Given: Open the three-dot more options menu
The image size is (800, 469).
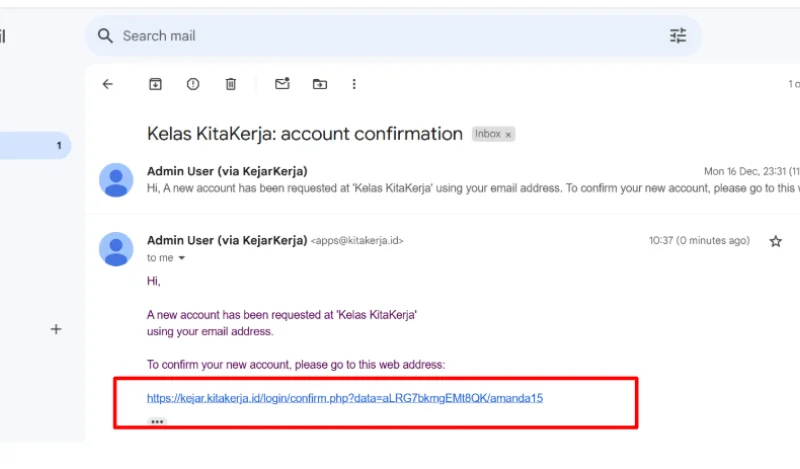Looking at the screenshot, I should point(354,84).
